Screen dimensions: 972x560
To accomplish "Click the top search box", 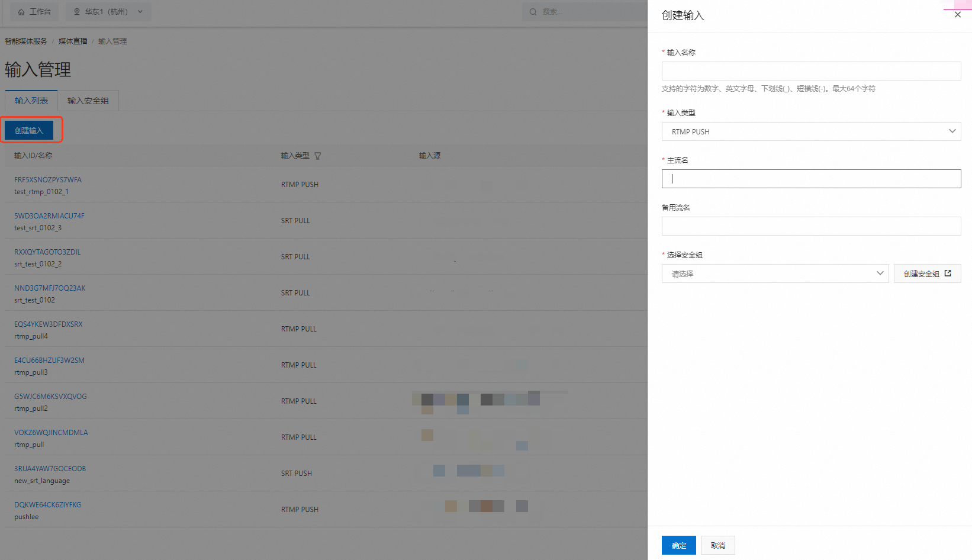I will pyautogui.click(x=586, y=12).
